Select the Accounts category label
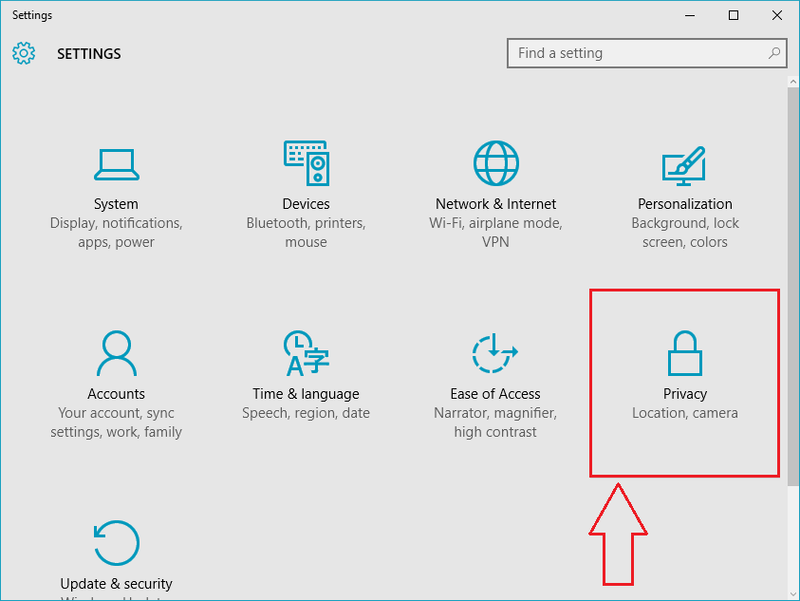 tap(116, 394)
